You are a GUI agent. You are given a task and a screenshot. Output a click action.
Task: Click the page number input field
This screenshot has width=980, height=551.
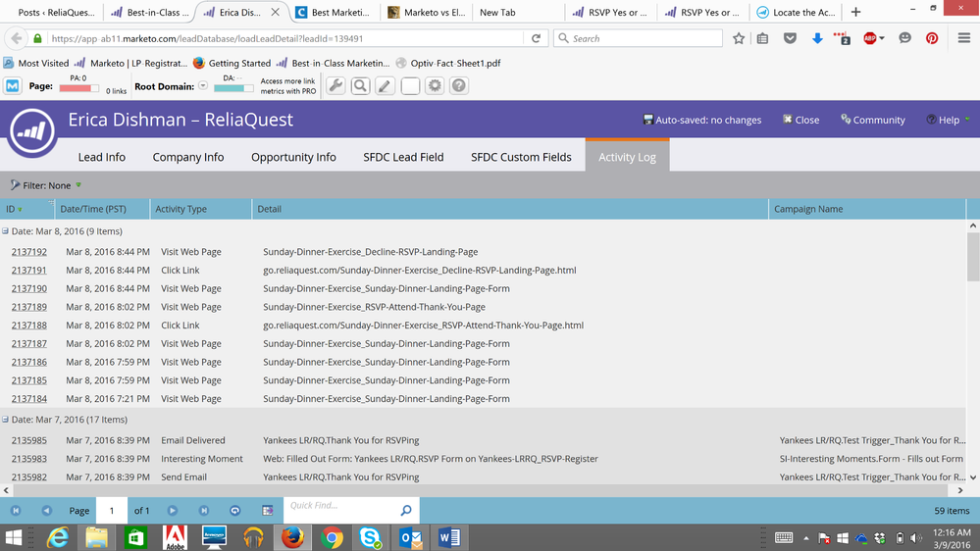pyautogui.click(x=112, y=511)
